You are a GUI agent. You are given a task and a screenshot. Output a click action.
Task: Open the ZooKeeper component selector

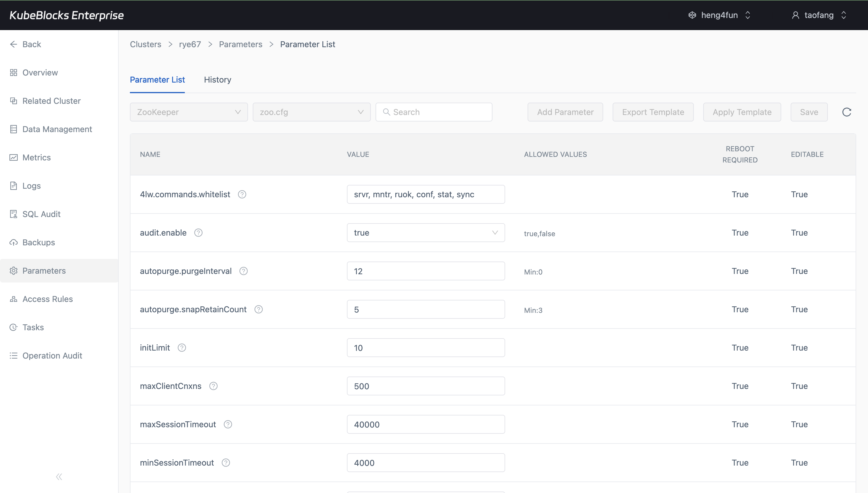pos(188,112)
